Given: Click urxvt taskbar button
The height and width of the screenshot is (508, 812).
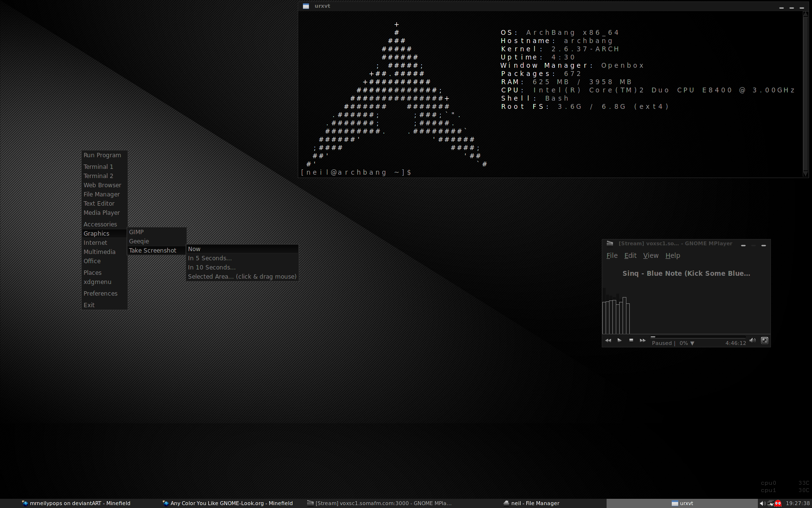Looking at the screenshot, I should (x=682, y=503).
